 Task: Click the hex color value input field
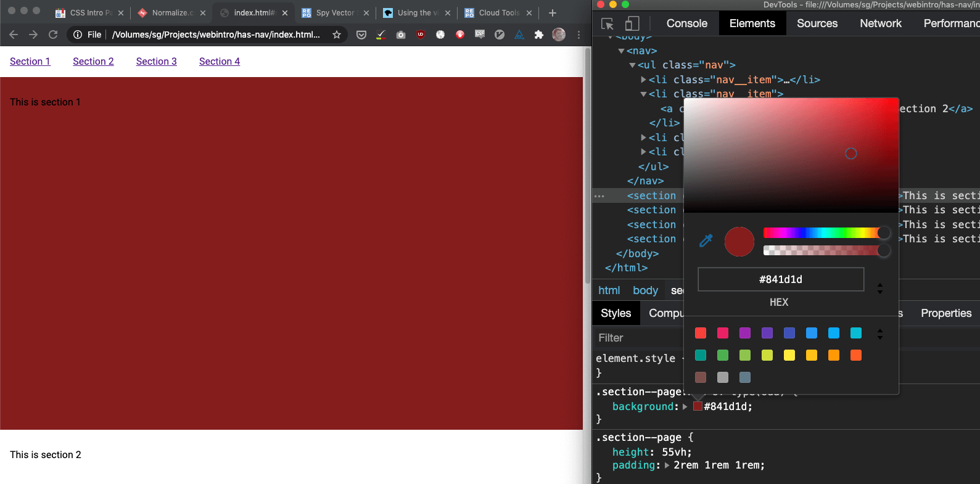coord(780,279)
